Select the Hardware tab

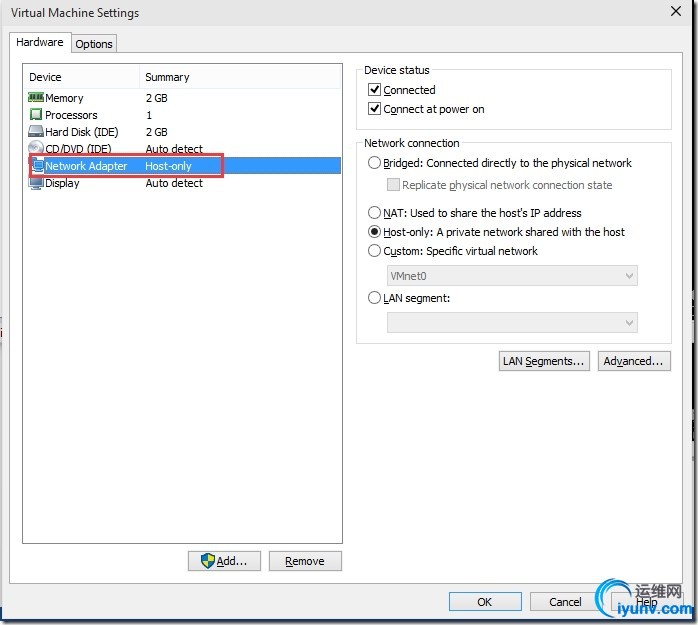pyautogui.click(x=40, y=42)
